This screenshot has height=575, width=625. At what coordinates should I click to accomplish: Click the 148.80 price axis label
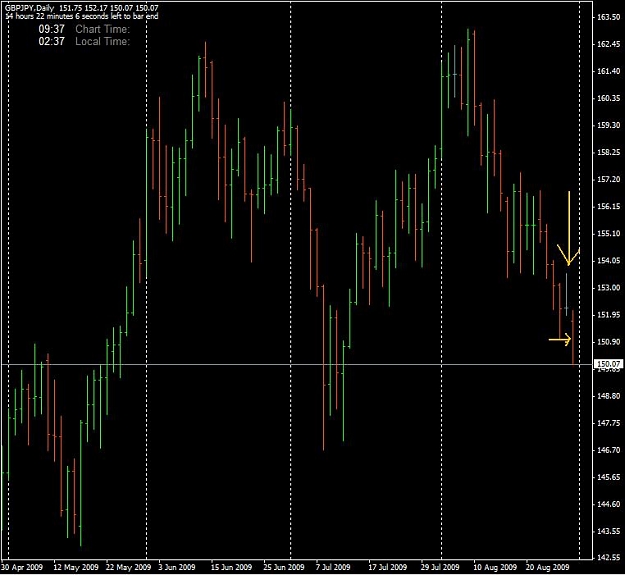[609, 396]
